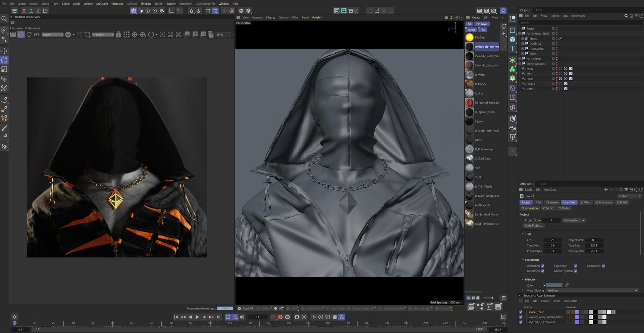Toggle Z axis lock in top toolbar
Screen dimensions: 644x333
tap(38, 11)
